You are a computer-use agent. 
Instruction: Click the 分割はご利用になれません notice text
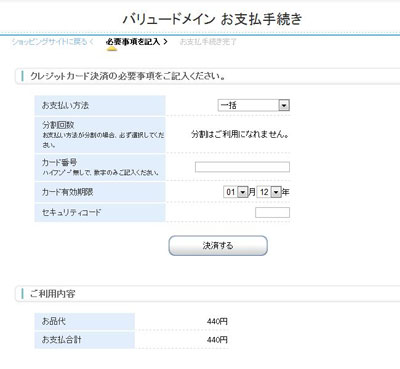click(x=240, y=134)
